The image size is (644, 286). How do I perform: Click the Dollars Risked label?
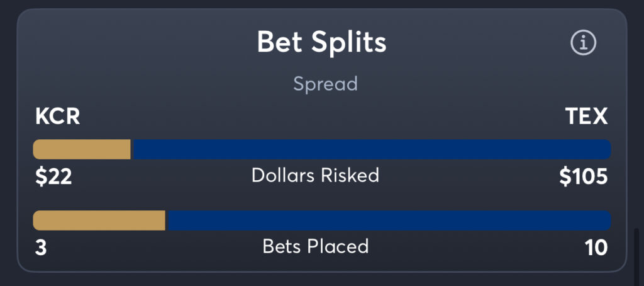(316, 176)
